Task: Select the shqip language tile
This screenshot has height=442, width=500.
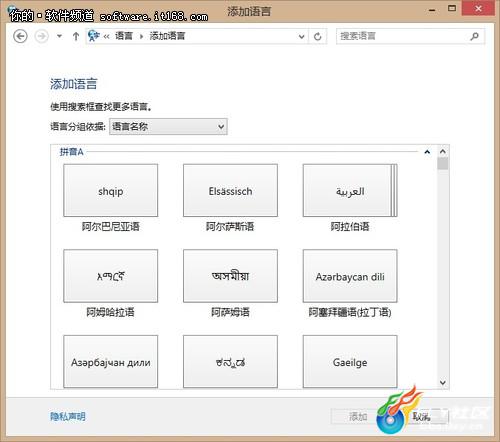Action: (111, 190)
